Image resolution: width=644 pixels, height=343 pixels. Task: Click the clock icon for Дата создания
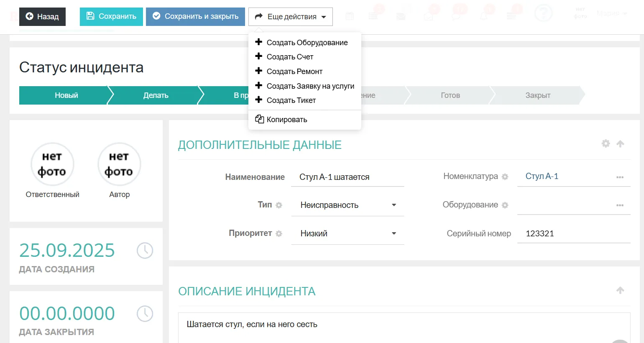pos(145,251)
